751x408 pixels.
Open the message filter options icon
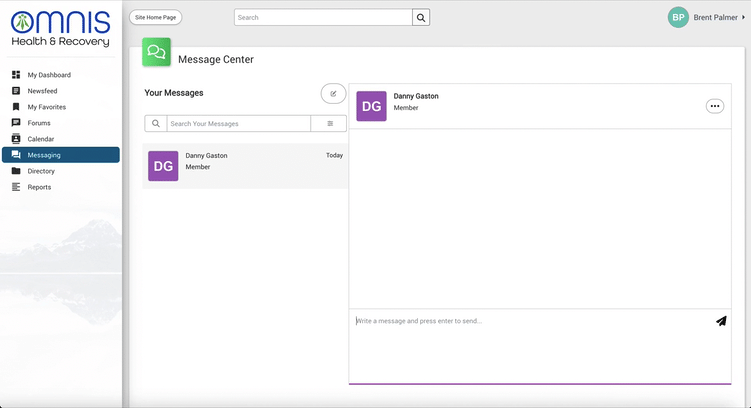coord(329,123)
